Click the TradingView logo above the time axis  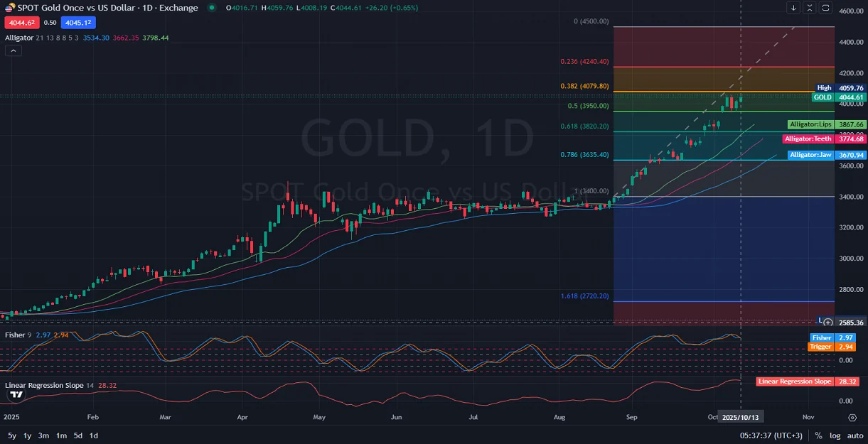[x=16, y=394]
